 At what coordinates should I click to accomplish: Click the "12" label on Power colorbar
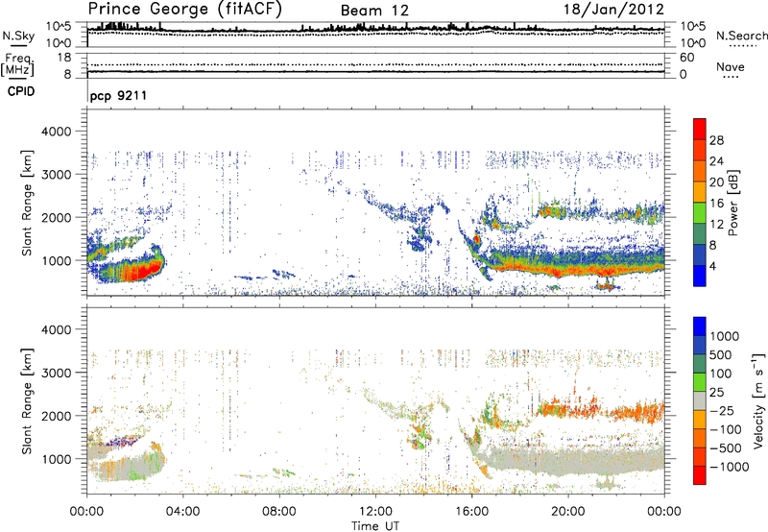pos(716,225)
